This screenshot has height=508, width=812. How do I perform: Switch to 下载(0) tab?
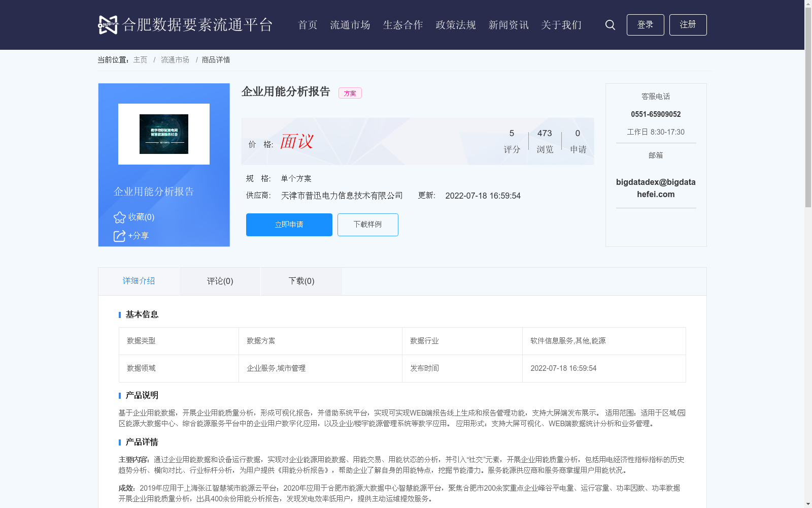(x=301, y=281)
